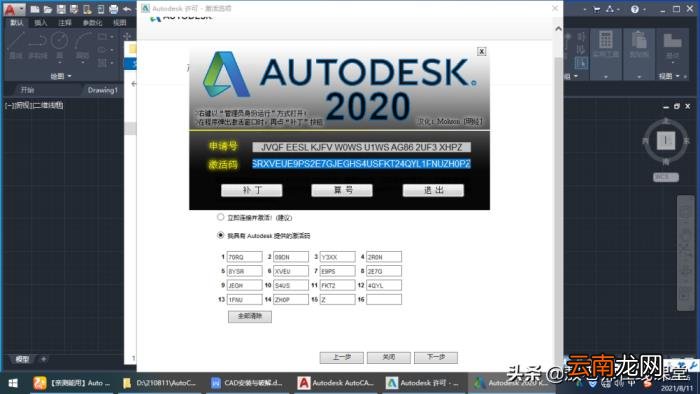
Task: Switch to the 开始 file tab
Action: coord(28,90)
